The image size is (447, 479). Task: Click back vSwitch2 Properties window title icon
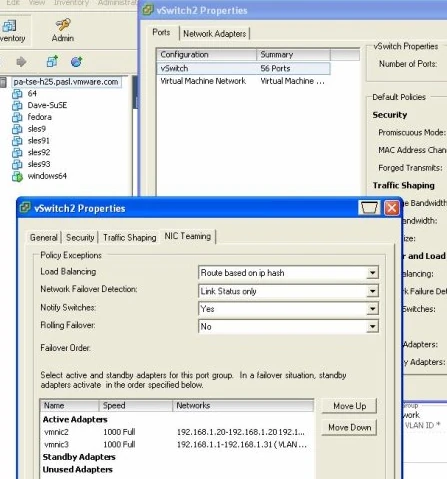click(148, 10)
